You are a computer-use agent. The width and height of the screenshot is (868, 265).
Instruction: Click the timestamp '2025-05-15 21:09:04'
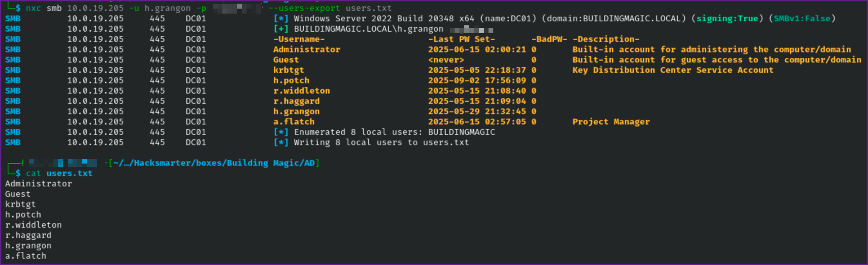click(x=477, y=101)
